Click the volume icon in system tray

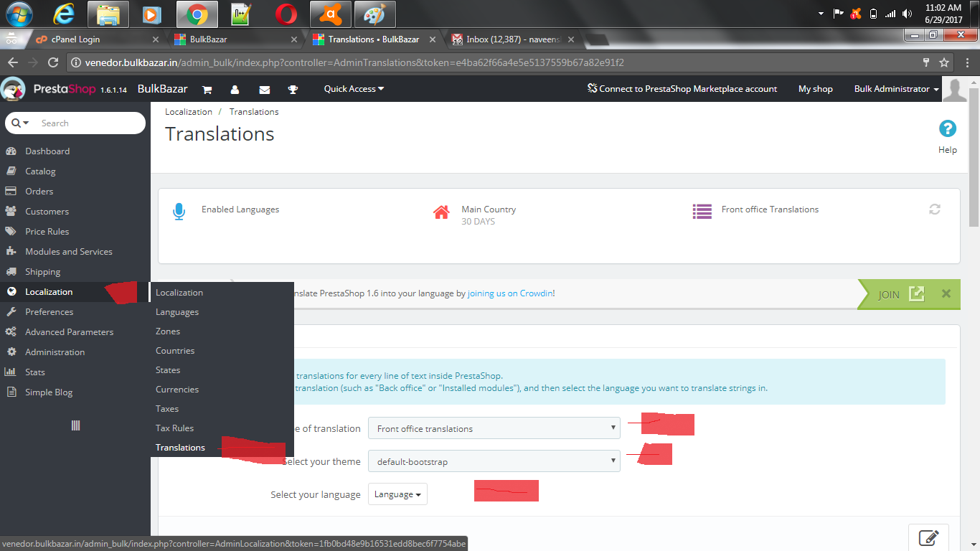click(x=907, y=14)
